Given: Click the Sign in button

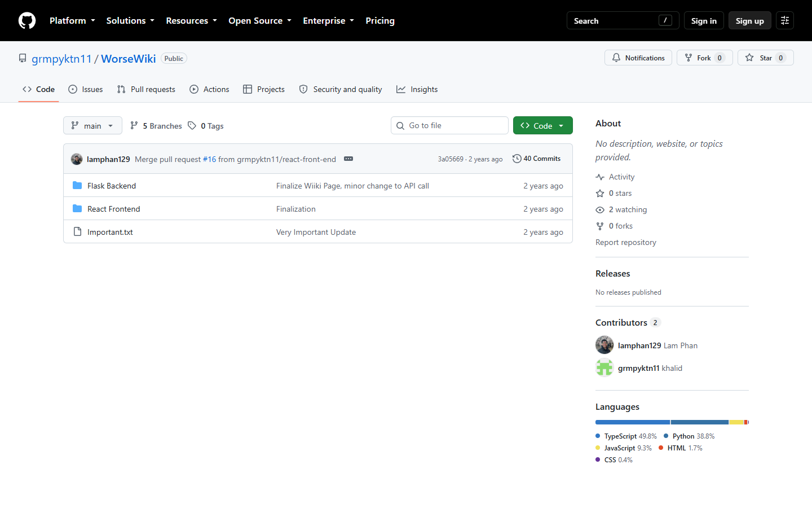Looking at the screenshot, I should click(704, 20).
